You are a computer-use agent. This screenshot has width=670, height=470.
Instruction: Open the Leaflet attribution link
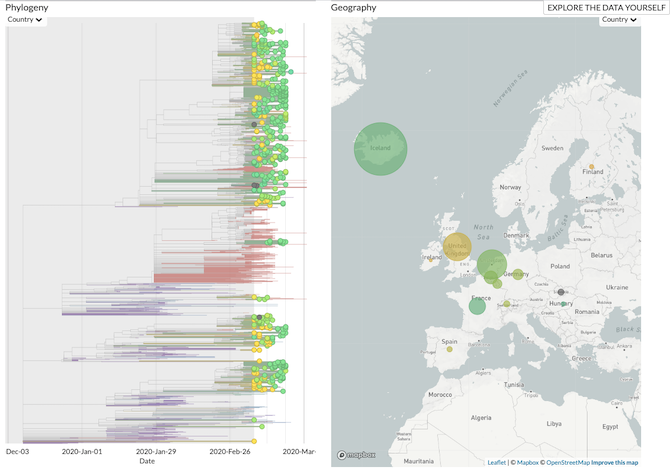496,462
